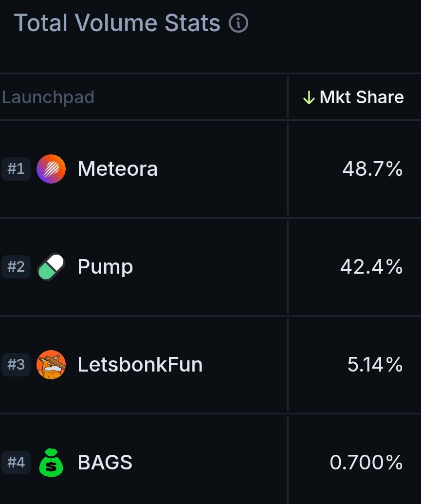421x504 pixels.
Task: Click the LetsbonkFun dog logo icon
Action: pos(51,365)
